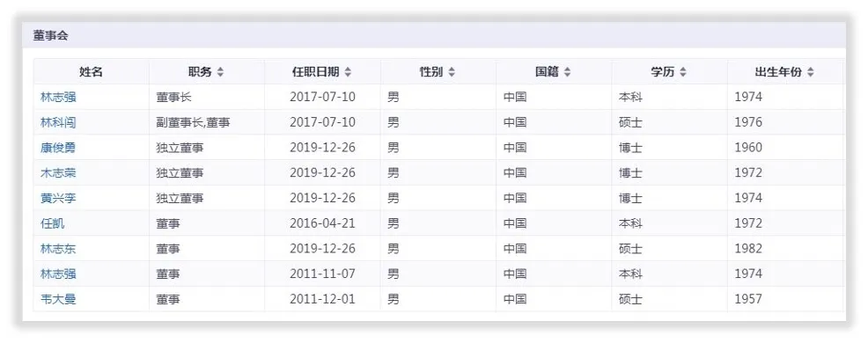Sort by 性别 using its sort arrows
Screen dimensions: 868x343
451,72
